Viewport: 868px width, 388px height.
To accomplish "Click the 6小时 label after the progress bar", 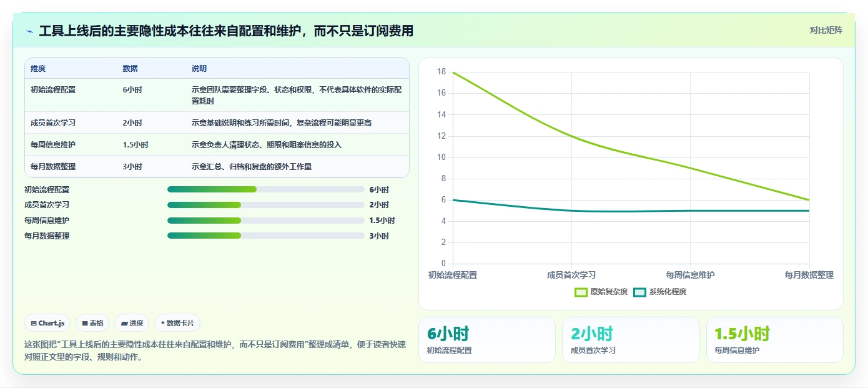I will point(379,189).
